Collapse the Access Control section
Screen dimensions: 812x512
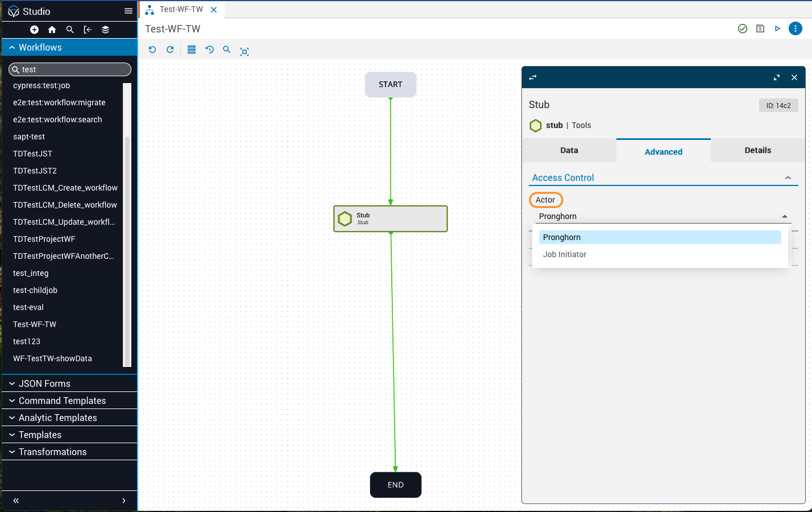pos(788,178)
